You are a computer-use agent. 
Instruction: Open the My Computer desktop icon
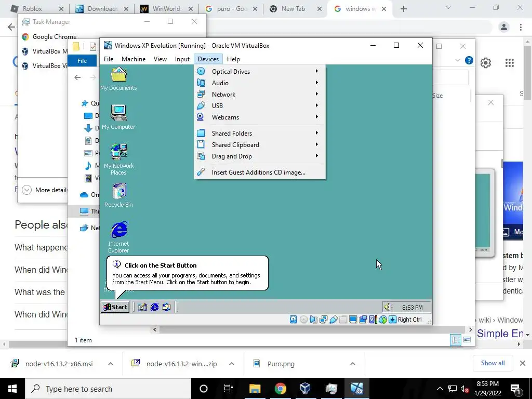[x=118, y=117]
